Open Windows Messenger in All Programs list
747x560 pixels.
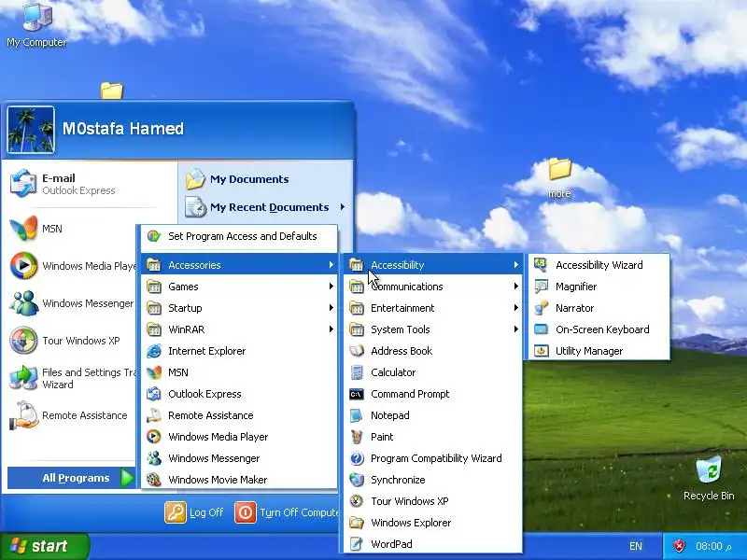(239, 458)
